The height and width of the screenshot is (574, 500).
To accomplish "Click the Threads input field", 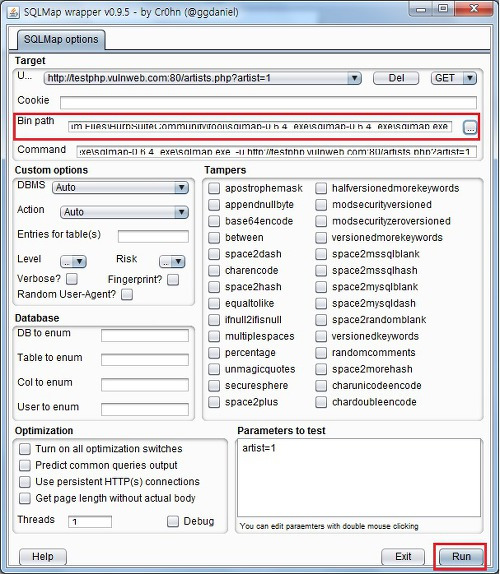I will [x=90, y=522].
